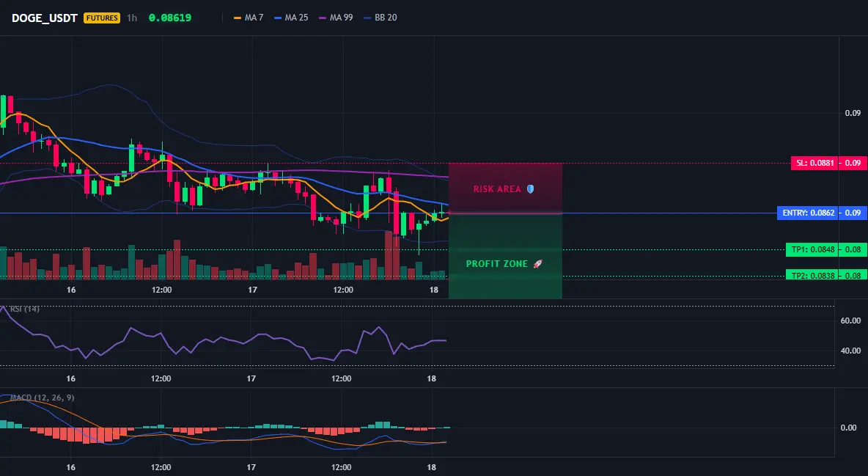Click the 0.09 axis tag beside ENTRY
Image resolution: width=868 pixels, height=476 pixels.
(853, 213)
